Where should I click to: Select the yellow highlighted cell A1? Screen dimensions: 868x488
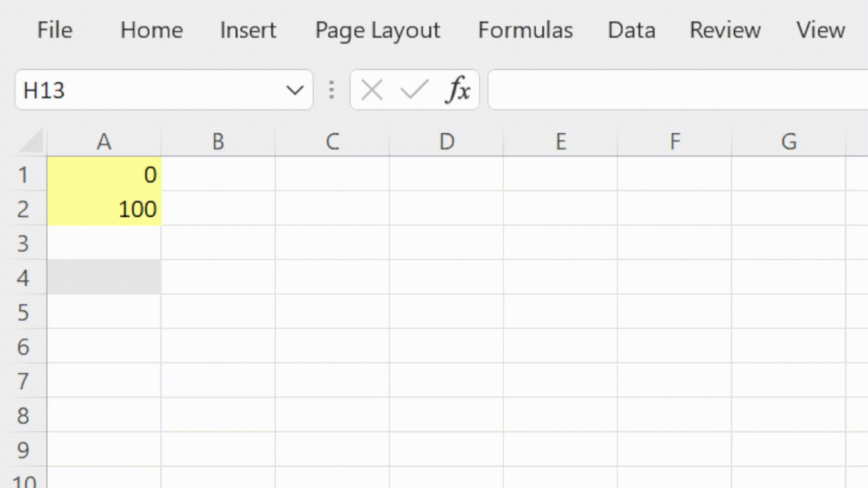point(104,175)
